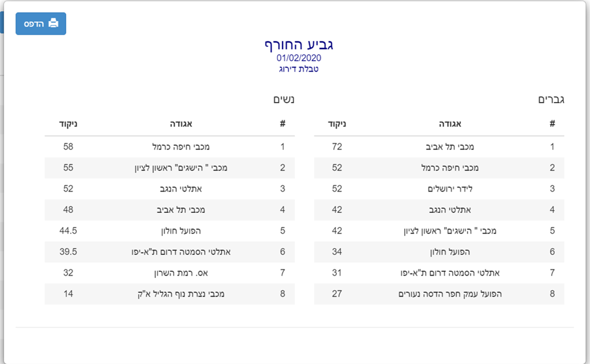Click the אגודה column header in men's table
Screen dimensions: 590x364
[450, 124]
